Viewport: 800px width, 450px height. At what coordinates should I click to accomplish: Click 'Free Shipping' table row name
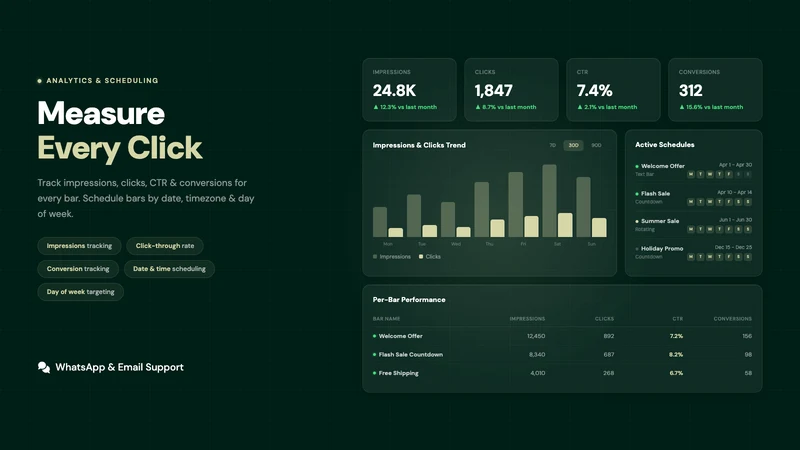tap(398, 373)
